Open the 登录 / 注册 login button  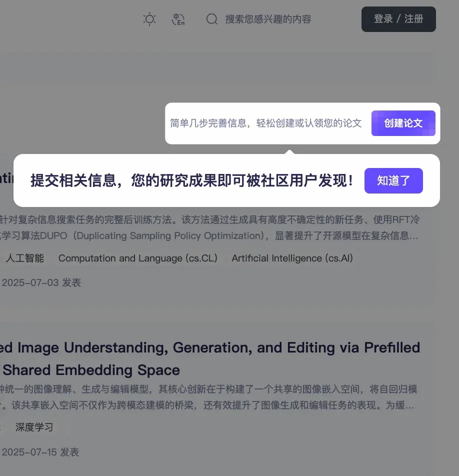click(x=398, y=19)
